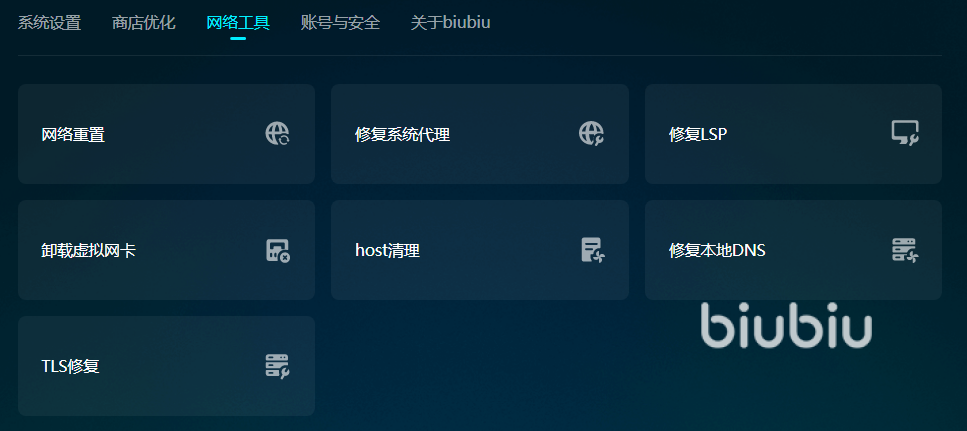The height and width of the screenshot is (431, 967).
Task: Go to the 账号与安全 tab
Action: 340,23
